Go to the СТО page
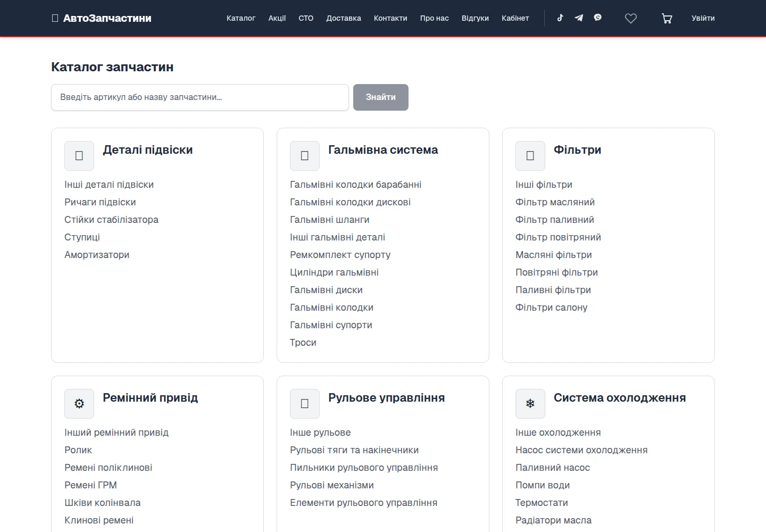 point(306,18)
